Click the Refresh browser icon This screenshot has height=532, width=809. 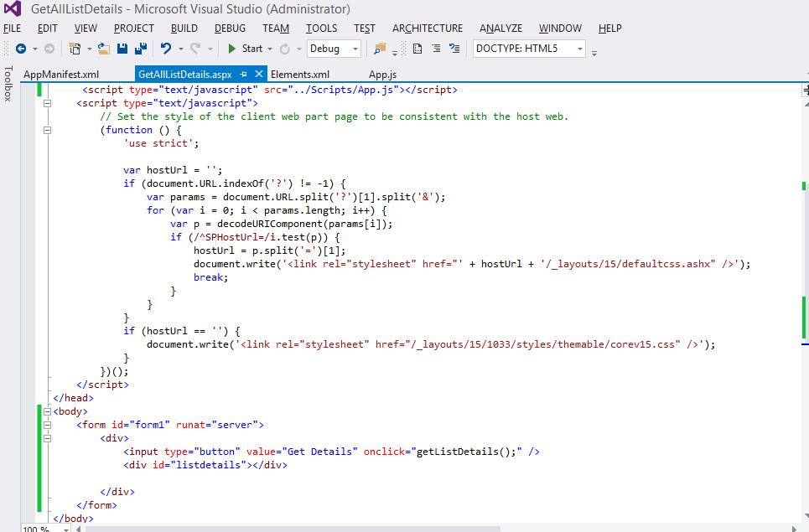coord(284,49)
